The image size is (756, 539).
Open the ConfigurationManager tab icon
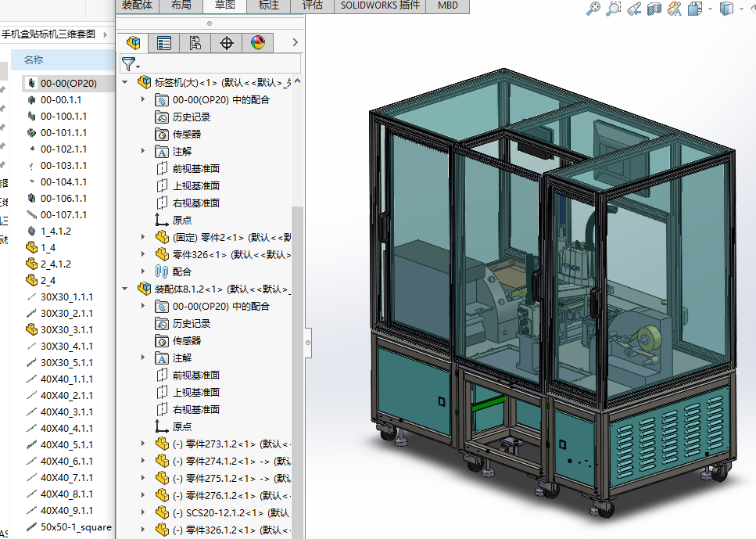coord(195,43)
